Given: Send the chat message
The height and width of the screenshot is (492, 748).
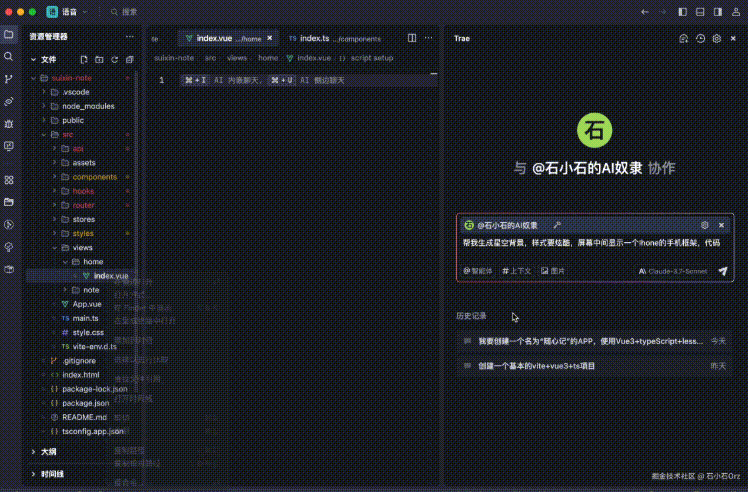Looking at the screenshot, I should 723,271.
